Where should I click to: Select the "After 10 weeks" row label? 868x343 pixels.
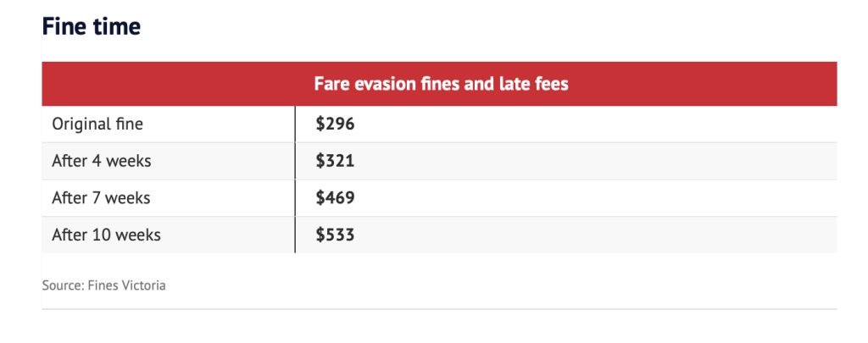click(106, 235)
